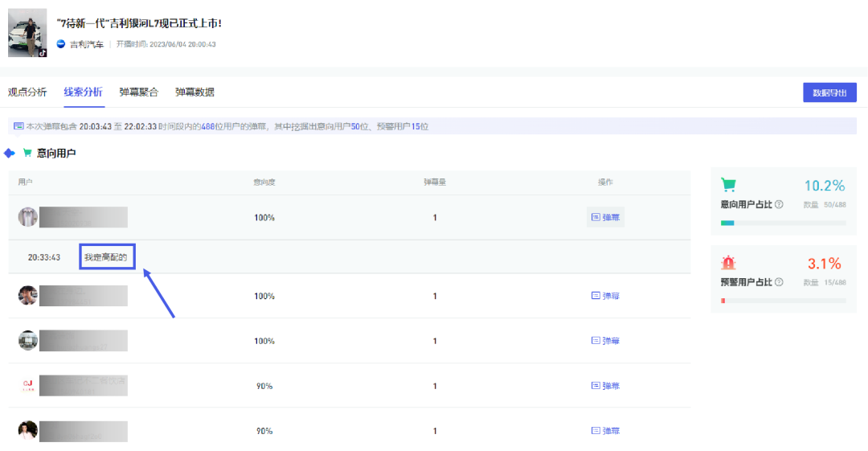
Task: Click the red alarm siren icon
Action: 728,263
